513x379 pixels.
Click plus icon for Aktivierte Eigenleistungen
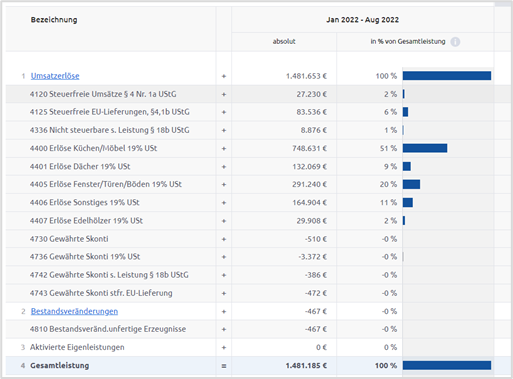tap(224, 348)
